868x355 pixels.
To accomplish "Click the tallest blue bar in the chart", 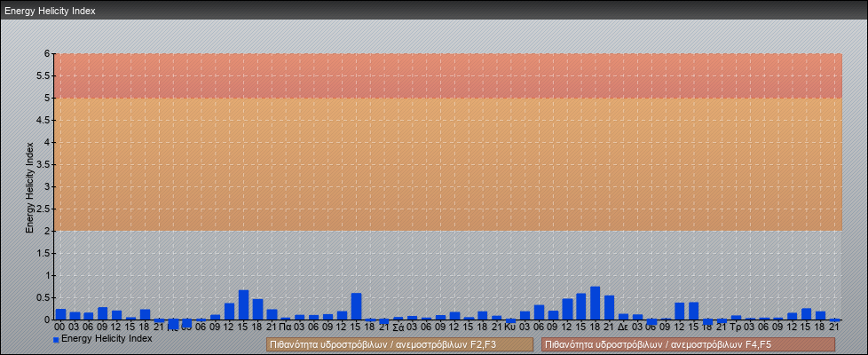I will (596, 303).
